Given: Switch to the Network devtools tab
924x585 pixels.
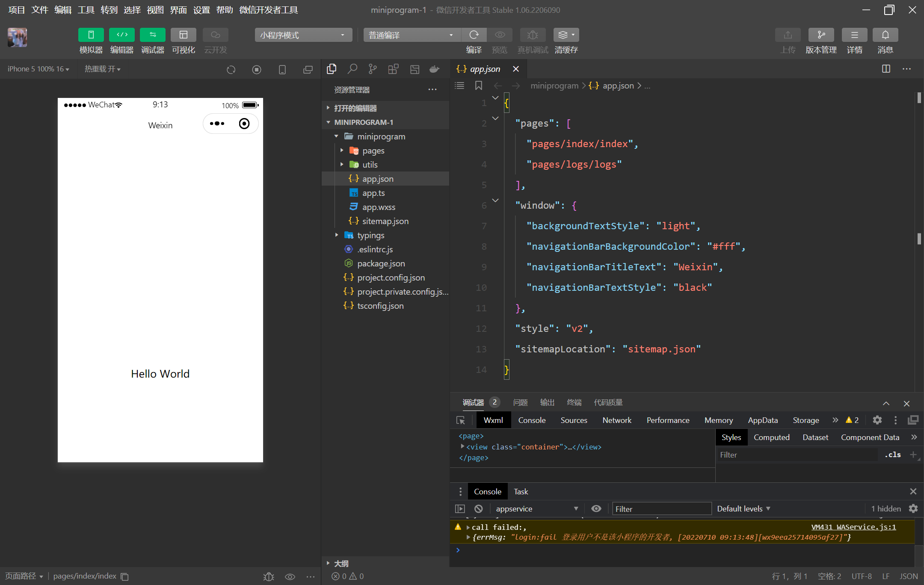Looking at the screenshot, I should click(x=617, y=420).
